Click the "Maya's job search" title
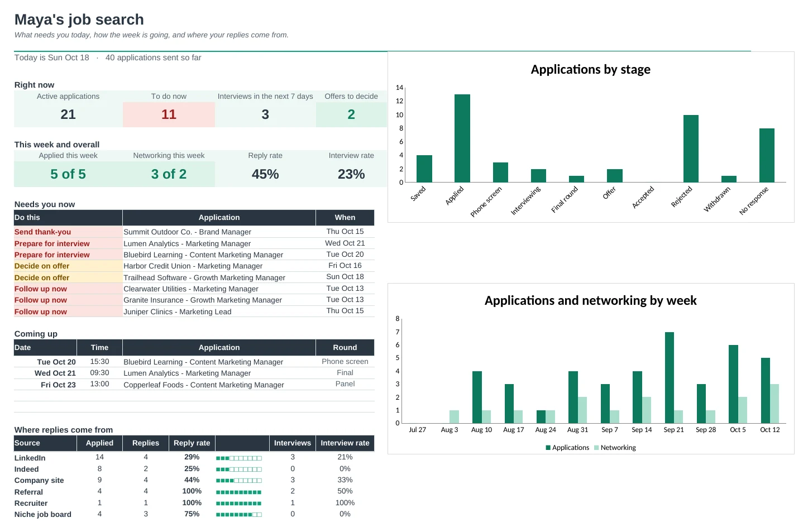The image size is (808, 532). pos(79,20)
